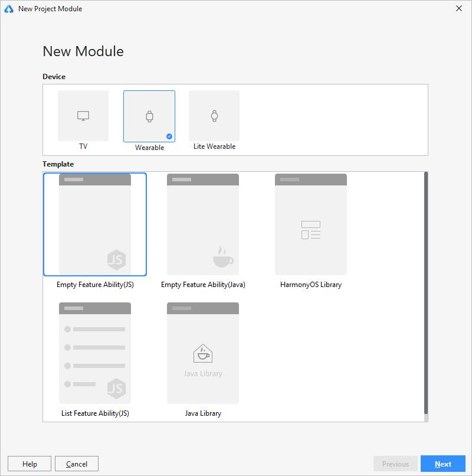Image resolution: width=472 pixels, height=476 pixels.
Task: Click the Java Library house icon
Action: tap(203, 354)
